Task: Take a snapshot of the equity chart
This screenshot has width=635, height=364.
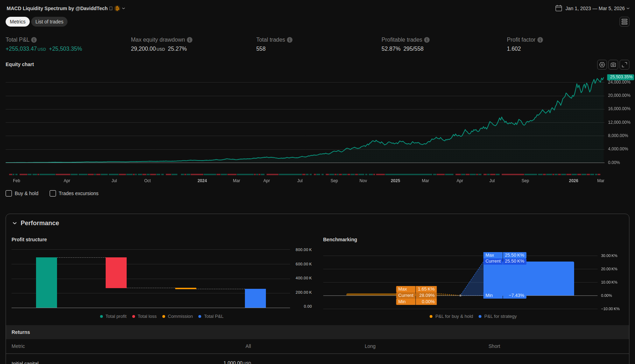Action: [613, 65]
